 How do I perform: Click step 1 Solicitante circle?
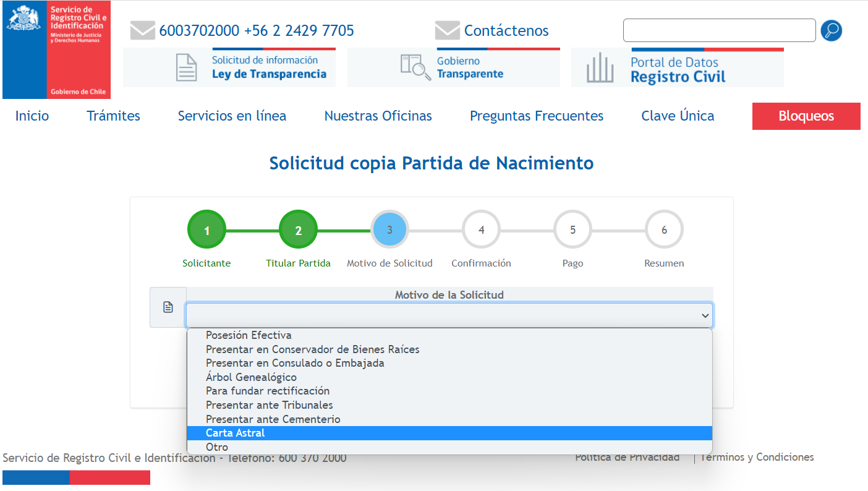(206, 230)
